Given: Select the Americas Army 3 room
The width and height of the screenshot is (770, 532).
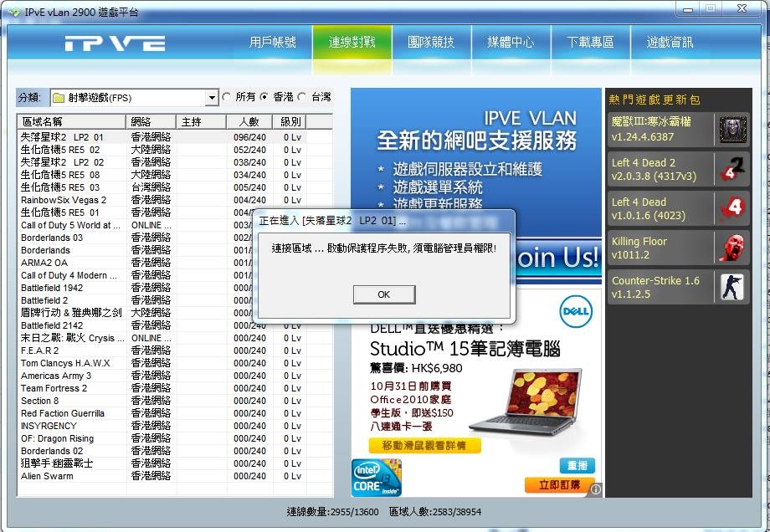Looking at the screenshot, I should tap(175, 376).
